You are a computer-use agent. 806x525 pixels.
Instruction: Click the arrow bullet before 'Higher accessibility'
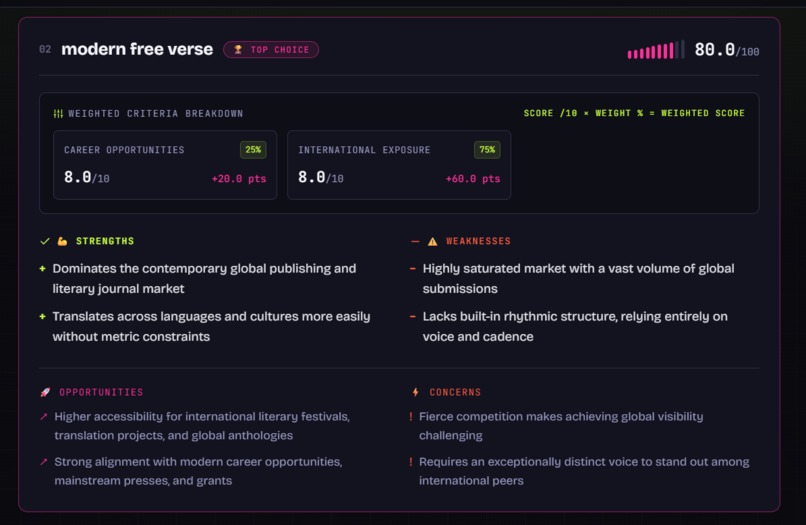pyautogui.click(x=44, y=417)
